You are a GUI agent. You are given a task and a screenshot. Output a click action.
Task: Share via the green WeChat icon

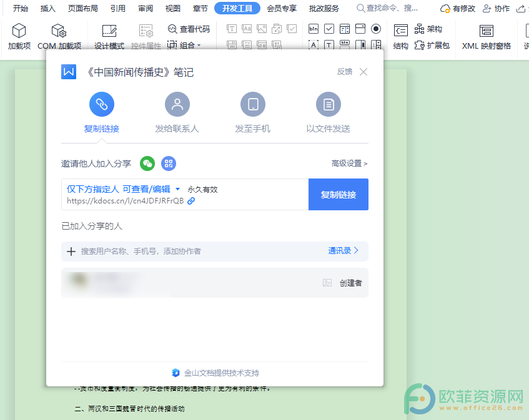point(147,164)
